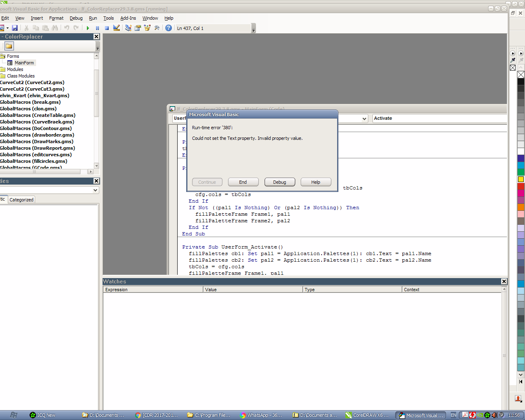Toggle Design Mode icon in toolbar

click(x=116, y=28)
